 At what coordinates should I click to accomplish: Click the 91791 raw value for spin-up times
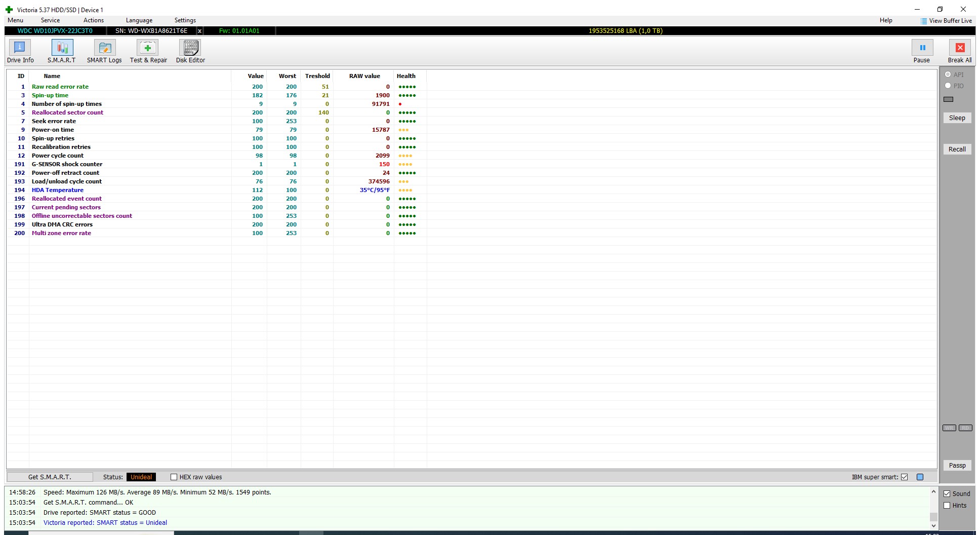(381, 104)
